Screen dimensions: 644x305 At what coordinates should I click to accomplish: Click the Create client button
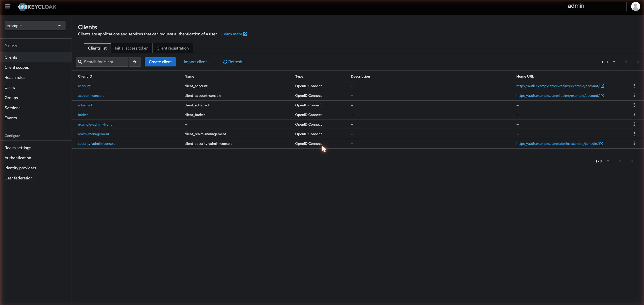pos(160,62)
